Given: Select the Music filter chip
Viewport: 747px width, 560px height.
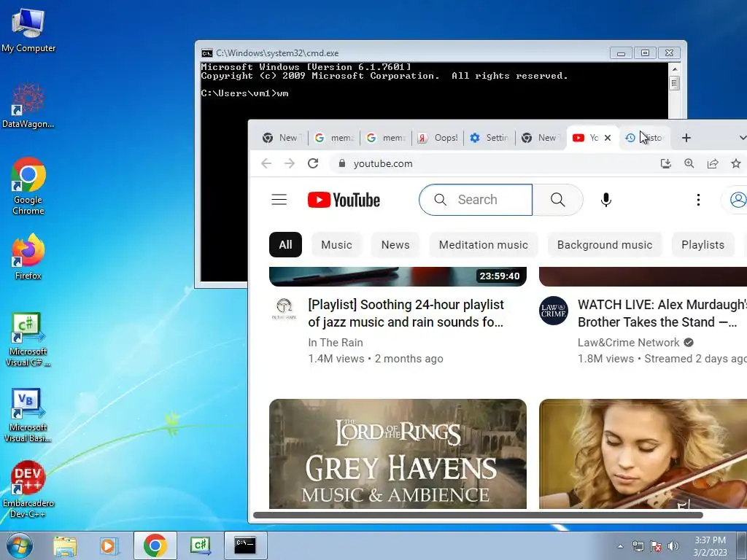Looking at the screenshot, I should click(336, 245).
